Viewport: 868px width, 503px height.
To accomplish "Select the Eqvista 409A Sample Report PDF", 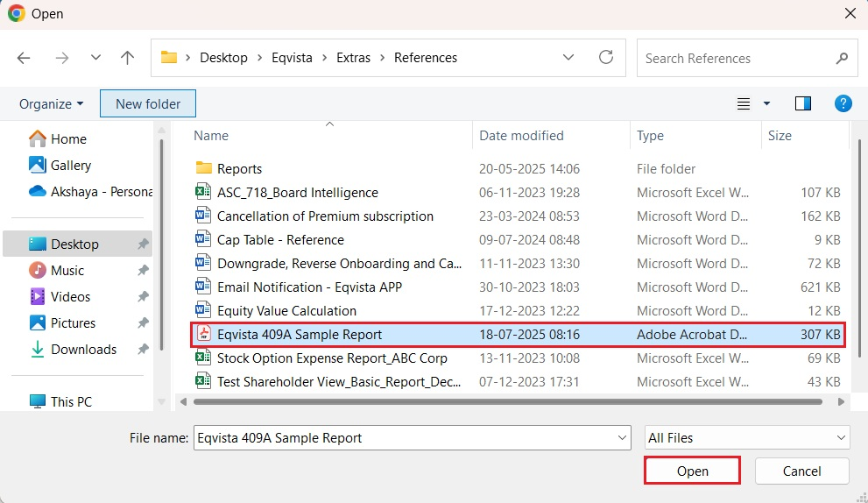I will [300, 335].
